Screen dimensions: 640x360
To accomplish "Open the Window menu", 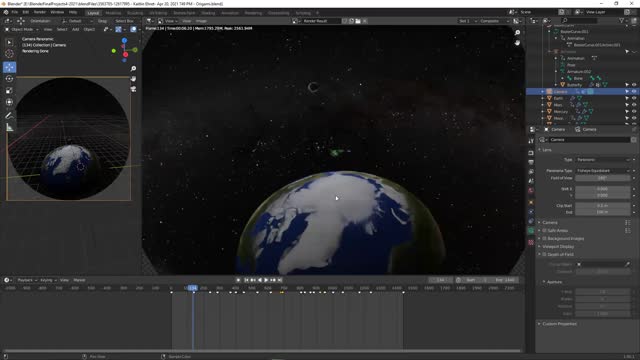I will pyautogui.click(x=57, y=12).
